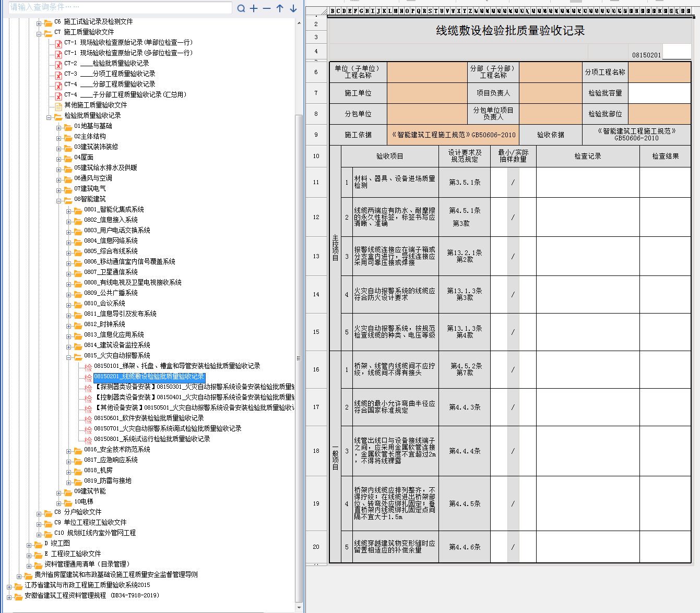Click the form number 08150201 text
The width and height of the screenshot is (700, 613).
click(646, 55)
